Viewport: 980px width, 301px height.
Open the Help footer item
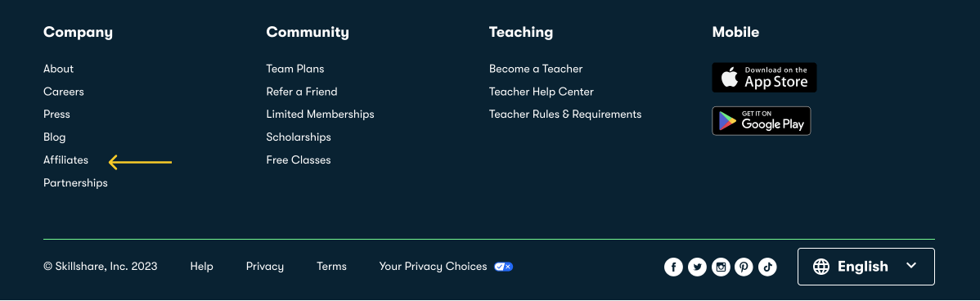click(x=201, y=267)
